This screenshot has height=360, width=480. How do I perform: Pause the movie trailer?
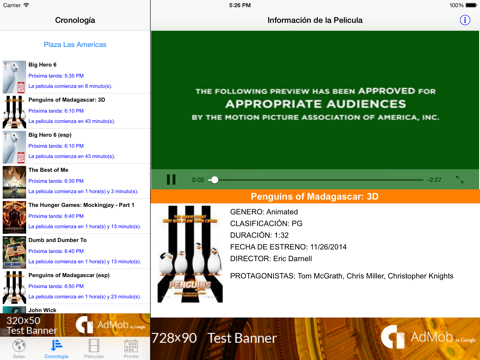[171, 180]
